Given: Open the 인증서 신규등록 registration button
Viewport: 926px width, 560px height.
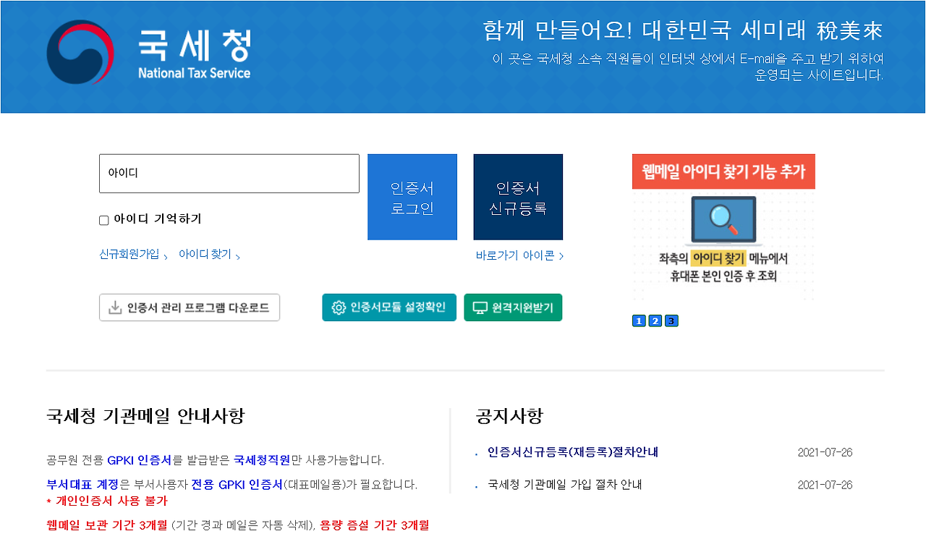Looking at the screenshot, I should (518, 197).
